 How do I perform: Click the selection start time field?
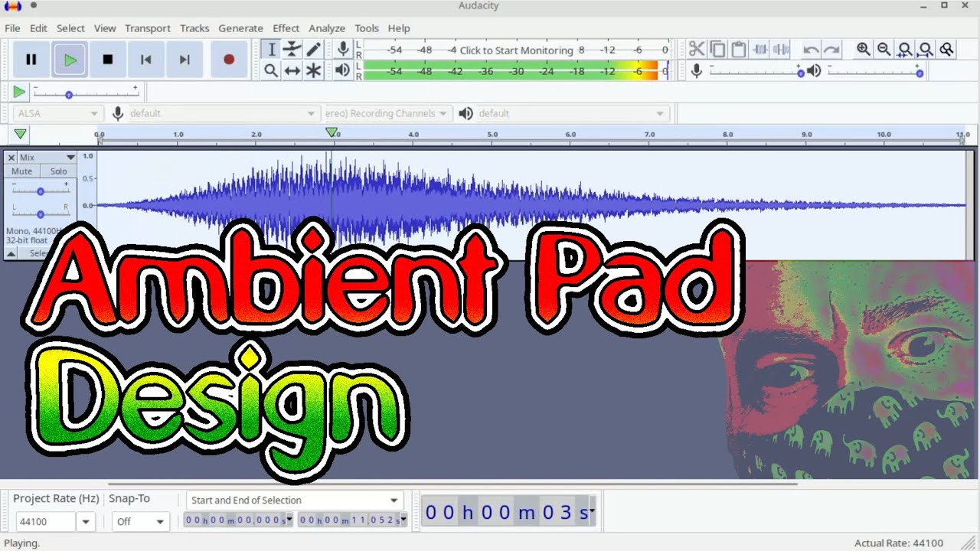[x=238, y=520]
